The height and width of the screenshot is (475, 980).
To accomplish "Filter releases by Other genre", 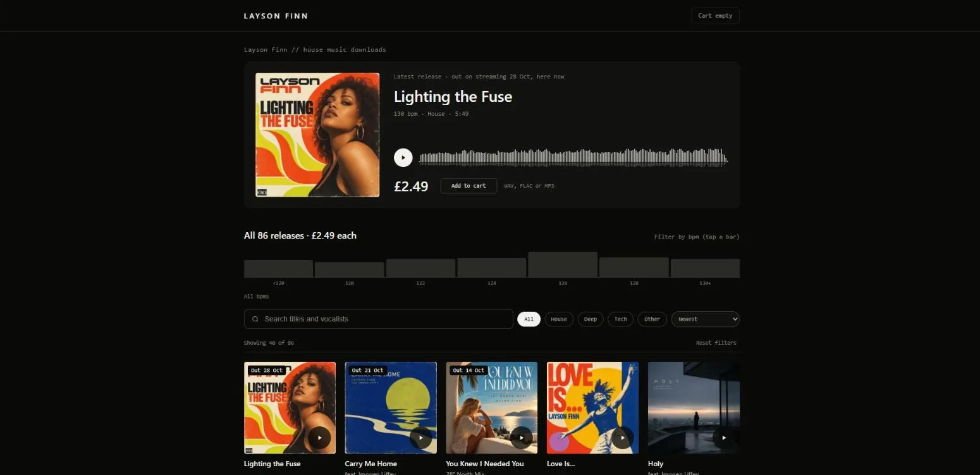I will pos(652,319).
